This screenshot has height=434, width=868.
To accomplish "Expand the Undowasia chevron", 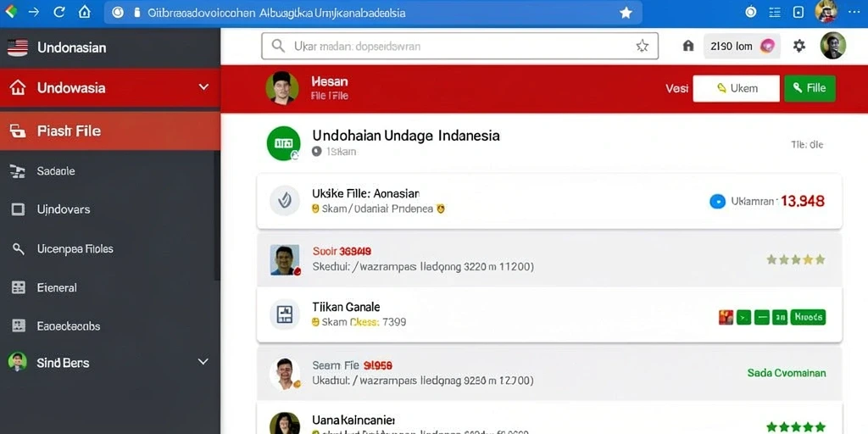I will point(203,87).
